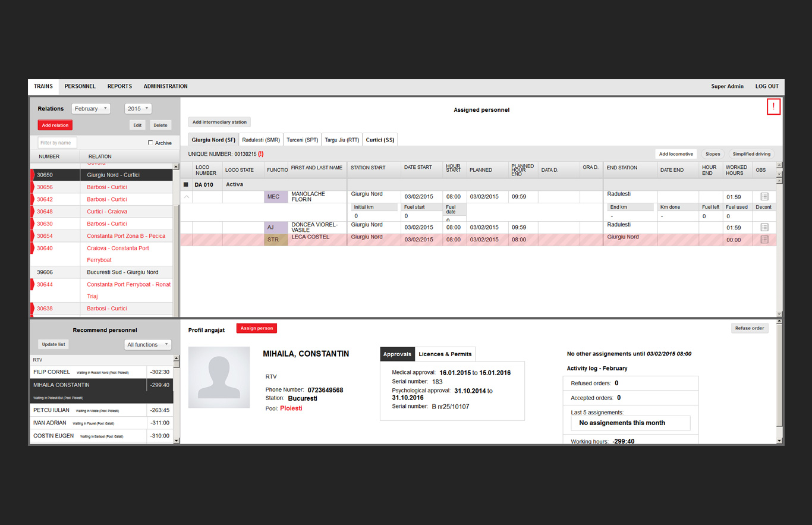Image resolution: width=812 pixels, height=525 pixels.
Task: Select relation 30648 Curtici - Craiova
Action: pos(102,211)
